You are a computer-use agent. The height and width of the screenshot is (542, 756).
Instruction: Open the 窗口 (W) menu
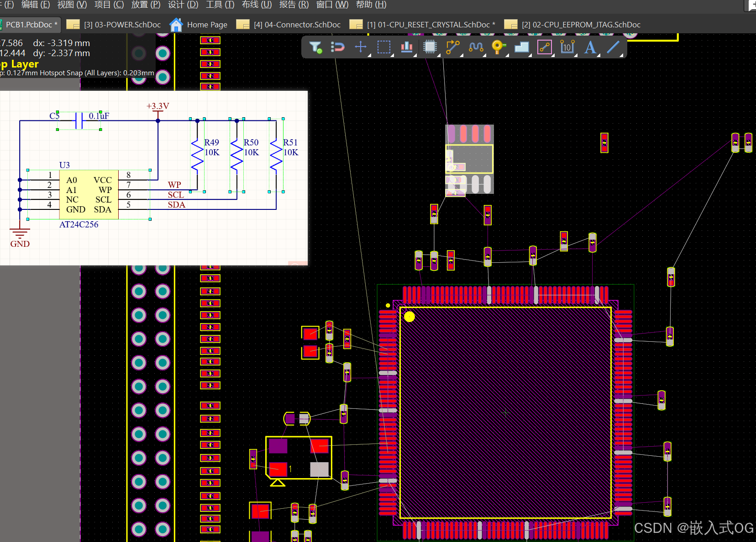(332, 5)
